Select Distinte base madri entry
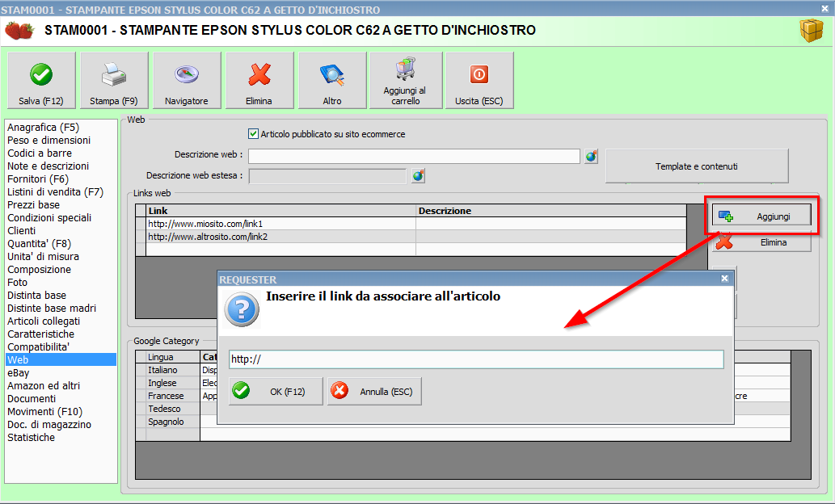The width and height of the screenshot is (835, 504). 52,309
